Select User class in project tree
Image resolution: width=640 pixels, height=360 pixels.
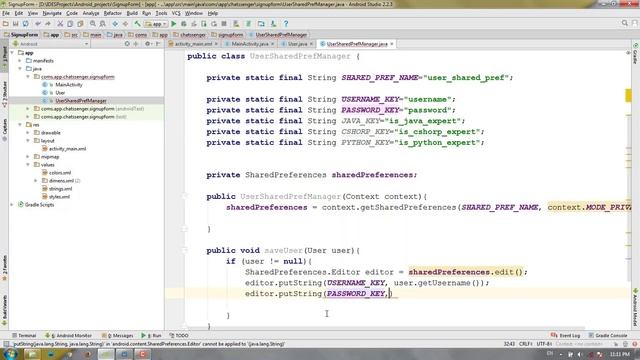60,93
